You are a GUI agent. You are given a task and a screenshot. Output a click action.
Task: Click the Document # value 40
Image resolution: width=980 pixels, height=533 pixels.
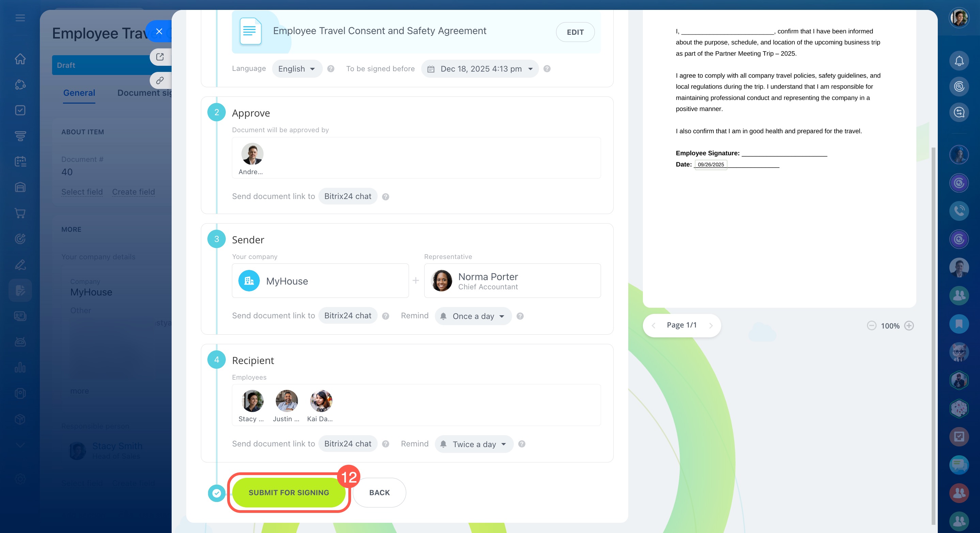[x=67, y=172]
